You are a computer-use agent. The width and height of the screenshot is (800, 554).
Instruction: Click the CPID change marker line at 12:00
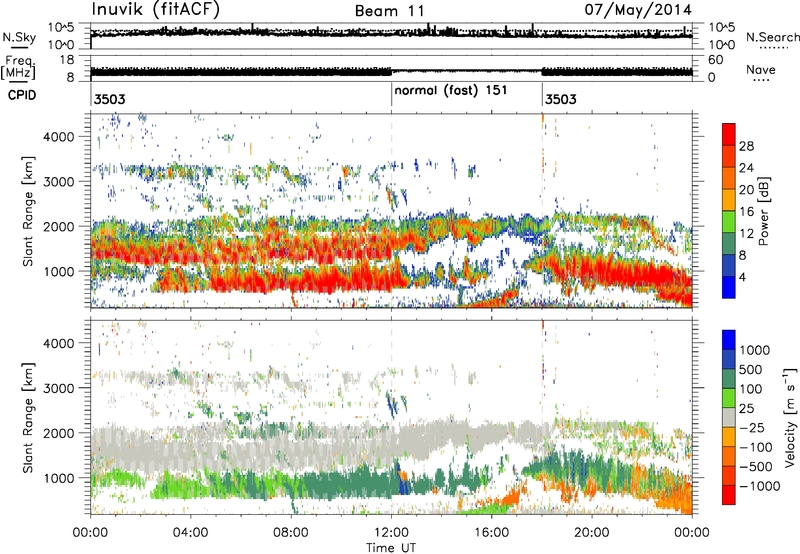[391, 95]
